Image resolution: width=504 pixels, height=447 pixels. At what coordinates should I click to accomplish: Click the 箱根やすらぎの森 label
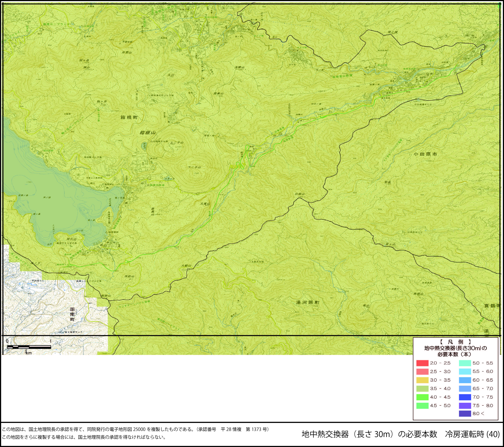(x=67, y=243)
